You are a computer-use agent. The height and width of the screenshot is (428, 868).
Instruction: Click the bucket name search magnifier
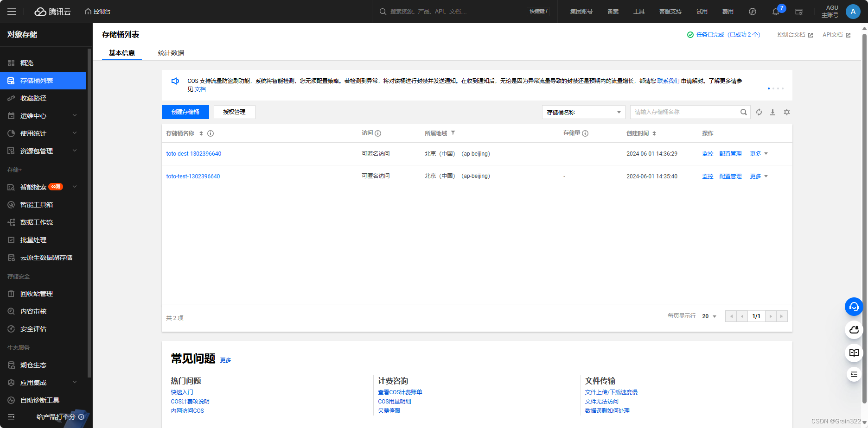[x=743, y=112]
